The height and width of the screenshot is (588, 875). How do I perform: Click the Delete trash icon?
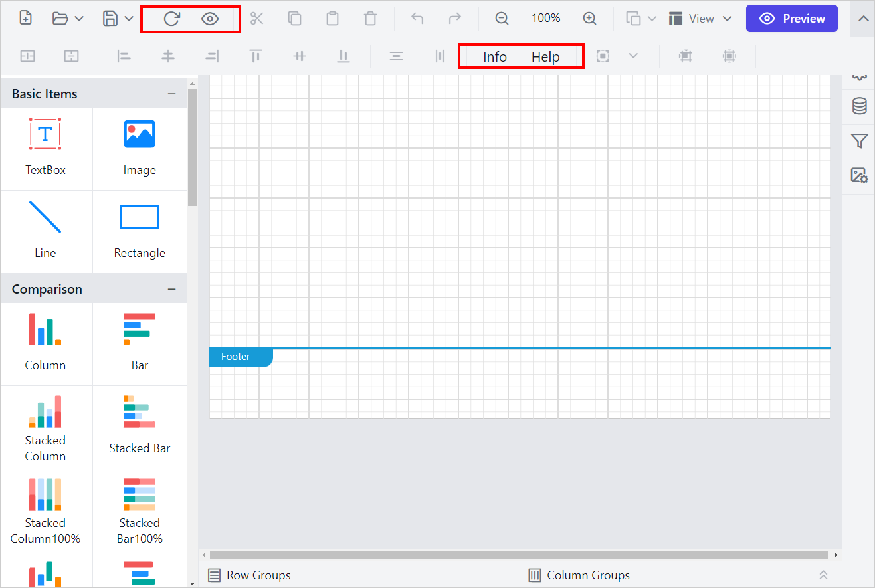[371, 19]
